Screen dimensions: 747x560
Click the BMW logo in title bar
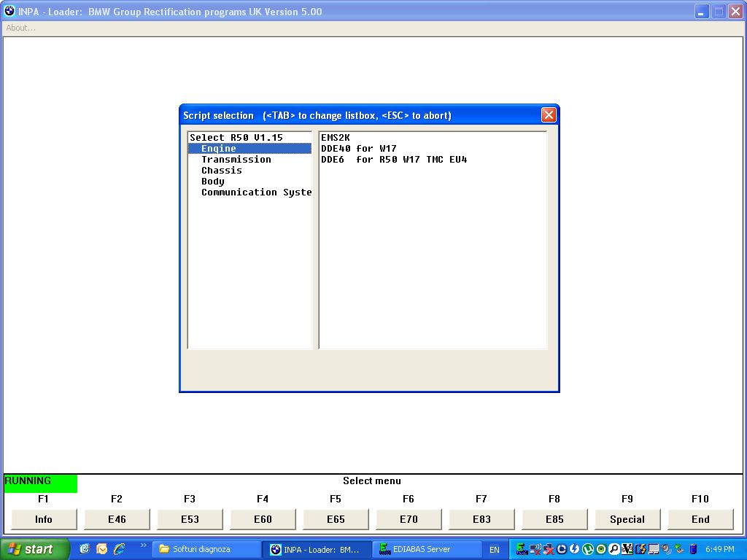click(9, 11)
